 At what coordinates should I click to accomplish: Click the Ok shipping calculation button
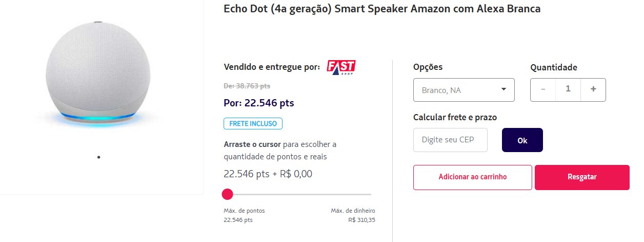point(522,140)
